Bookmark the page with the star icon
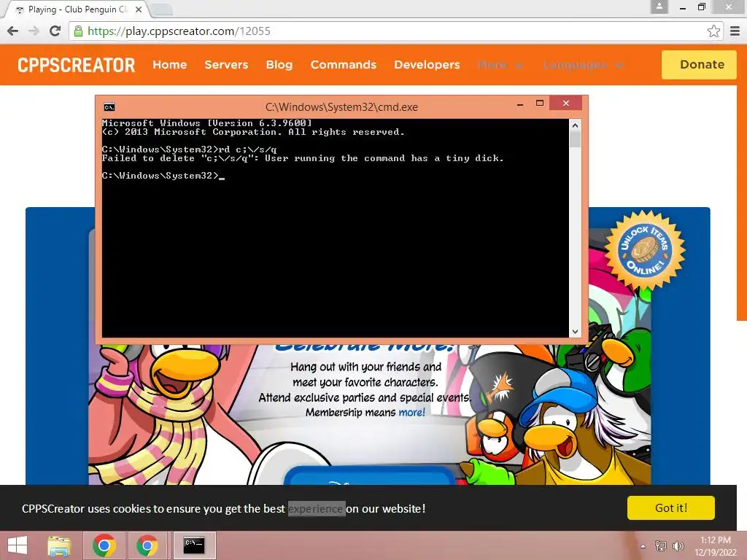 point(713,31)
